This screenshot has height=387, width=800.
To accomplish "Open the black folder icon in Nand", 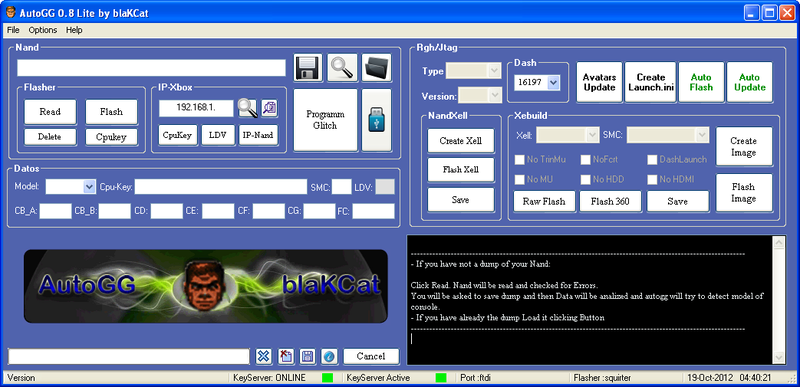I will tap(377, 68).
